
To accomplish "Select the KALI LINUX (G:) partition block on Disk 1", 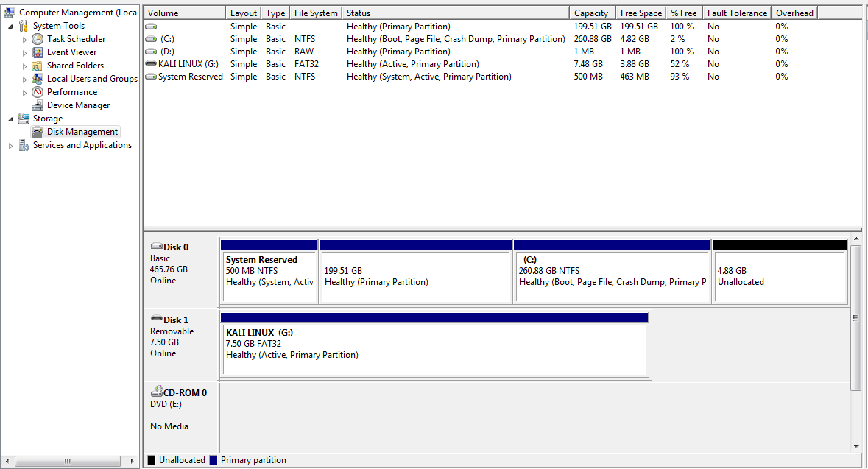I will pos(435,345).
